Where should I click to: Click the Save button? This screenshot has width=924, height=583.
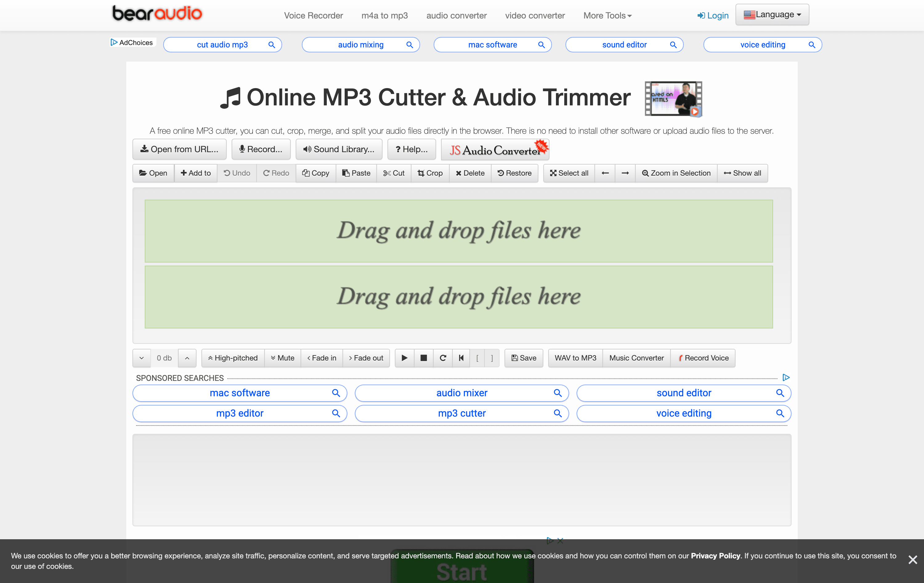[x=523, y=358]
